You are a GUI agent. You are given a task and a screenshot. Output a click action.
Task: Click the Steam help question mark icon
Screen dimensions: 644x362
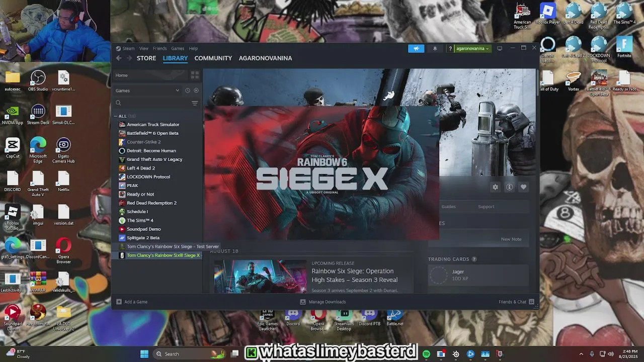point(450,48)
